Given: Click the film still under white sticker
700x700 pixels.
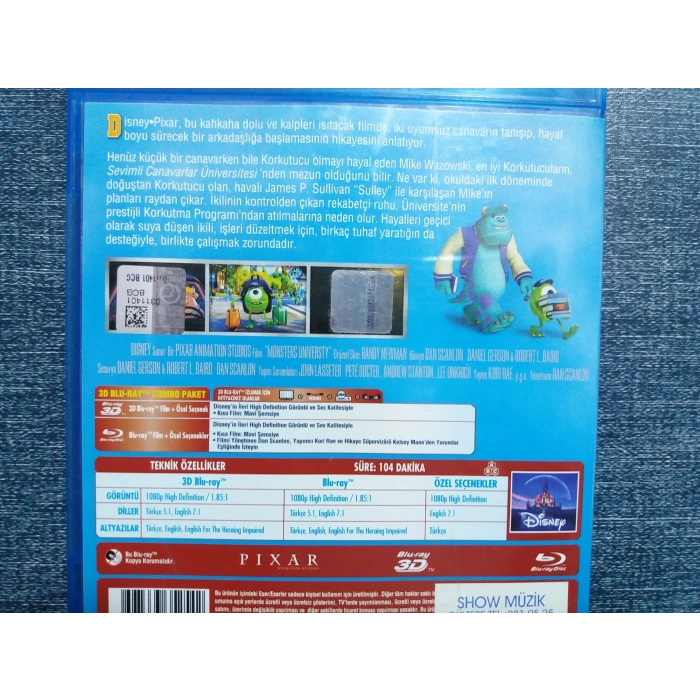Looking at the screenshot, I should click(157, 298).
